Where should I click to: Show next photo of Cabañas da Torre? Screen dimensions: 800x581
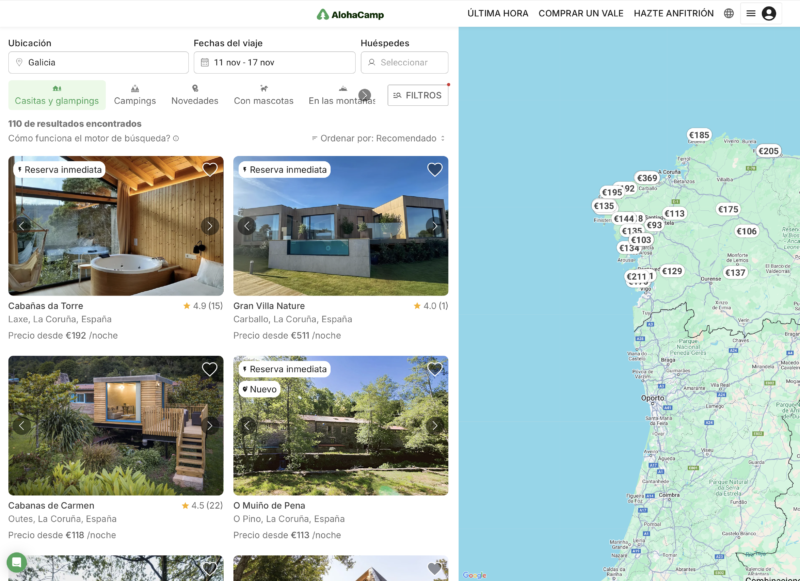[x=209, y=226]
